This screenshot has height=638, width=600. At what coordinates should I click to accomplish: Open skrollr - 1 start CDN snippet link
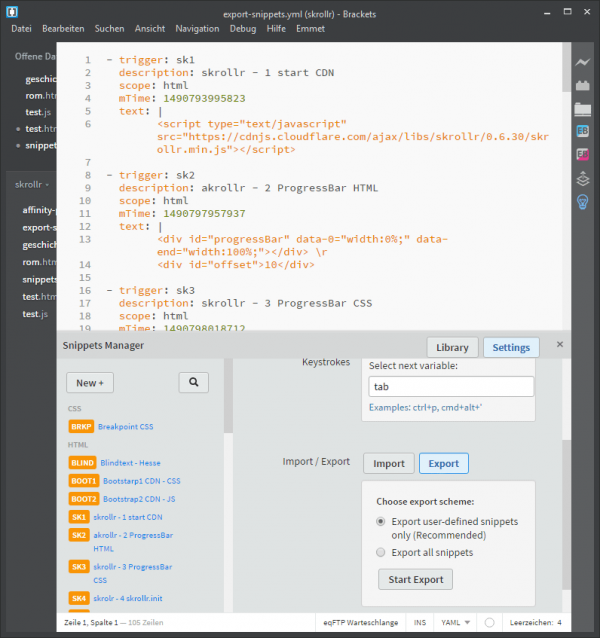(128, 517)
